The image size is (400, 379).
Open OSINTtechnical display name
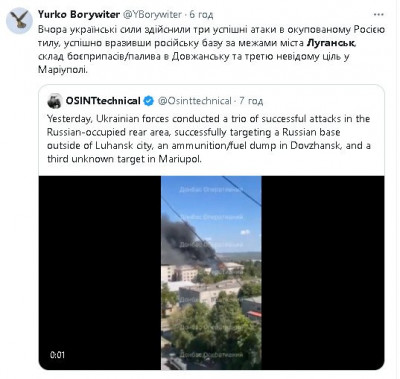(x=103, y=101)
